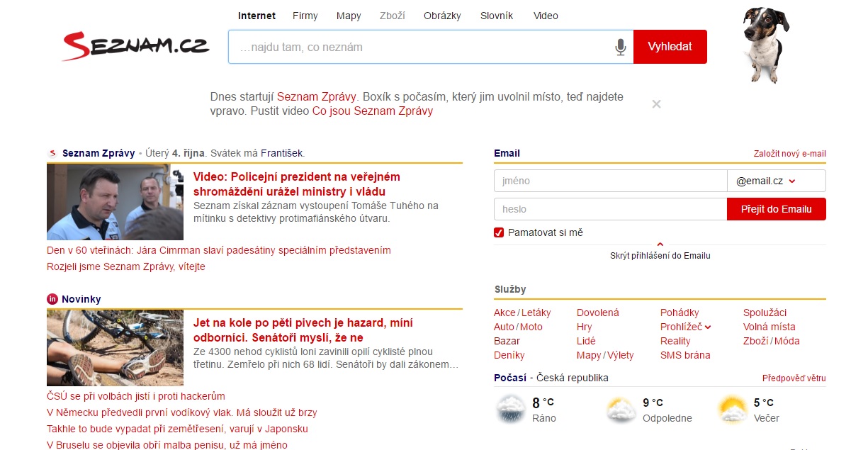Open the cyclist accident article thumbnail
This screenshot has height=450, width=868.
(115, 348)
